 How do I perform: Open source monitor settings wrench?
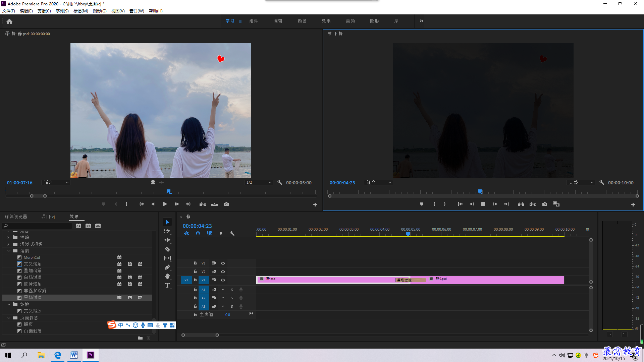(280, 182)
